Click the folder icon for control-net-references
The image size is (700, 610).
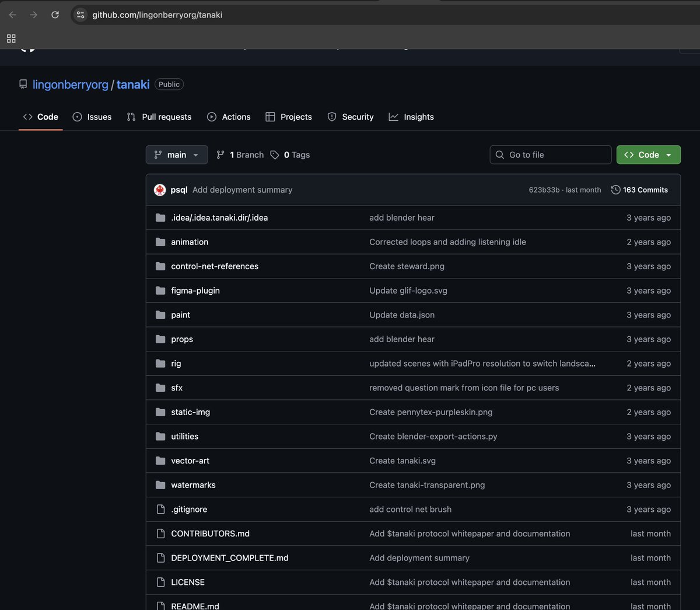160,266
